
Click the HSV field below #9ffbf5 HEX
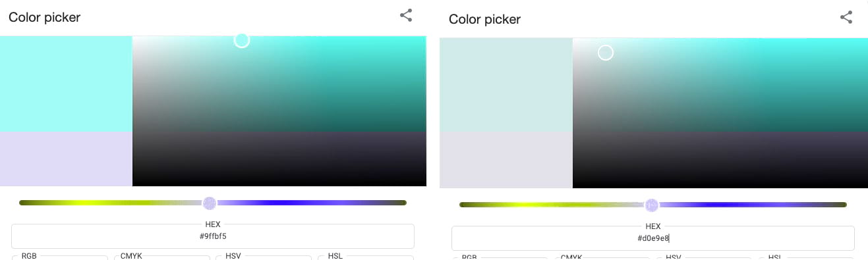264,257
